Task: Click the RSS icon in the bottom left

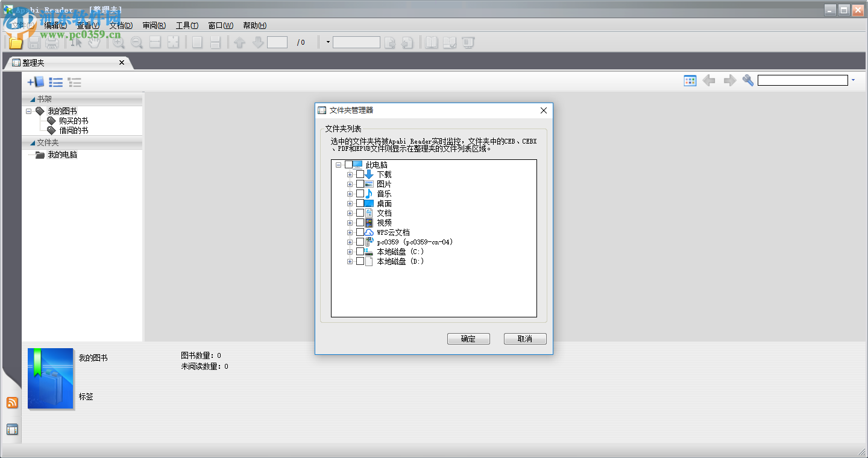Action: coord(12,402)
